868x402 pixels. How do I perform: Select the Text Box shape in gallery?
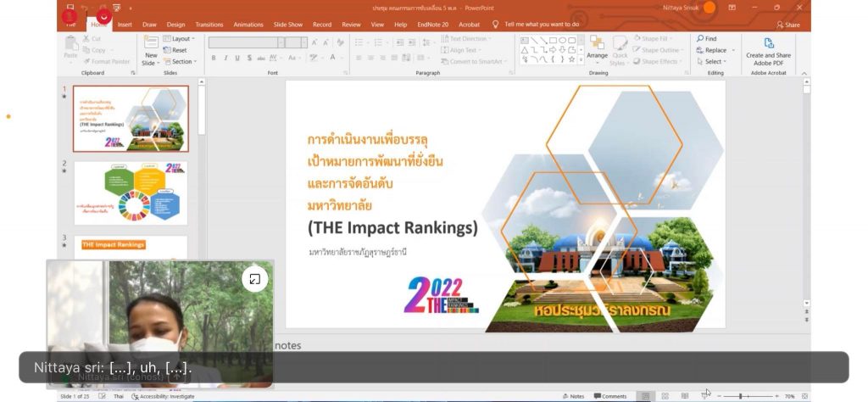524,41
